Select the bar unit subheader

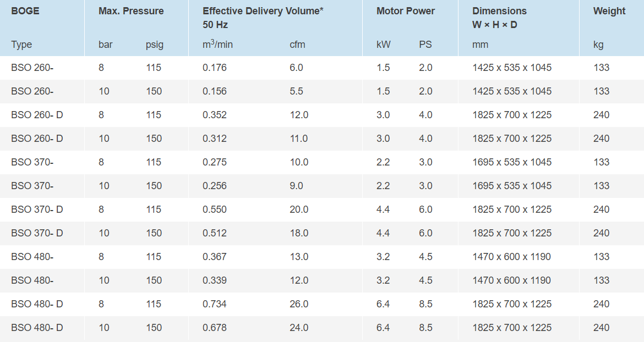pyautogui.click(x=106, y=45)
